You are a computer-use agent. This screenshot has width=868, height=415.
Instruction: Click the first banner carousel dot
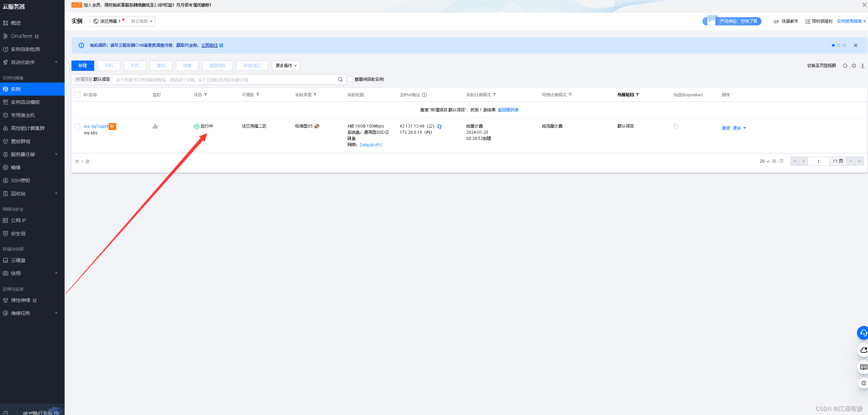(x=833, y=45)
